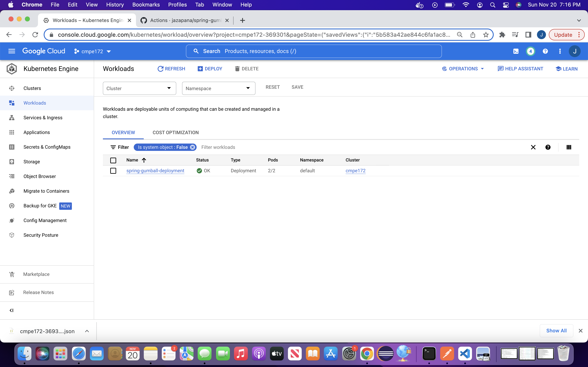588x367 pixels.
Task: Switch to Cost Optimization tab
Action: [x=175, y=133]
